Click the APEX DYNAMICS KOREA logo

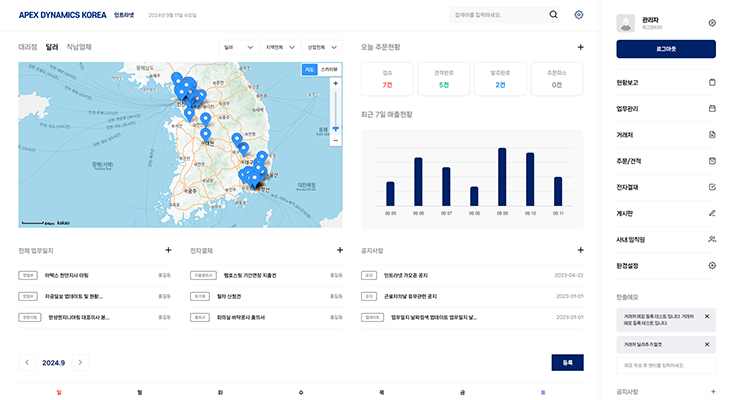click(x=62, y=15)
